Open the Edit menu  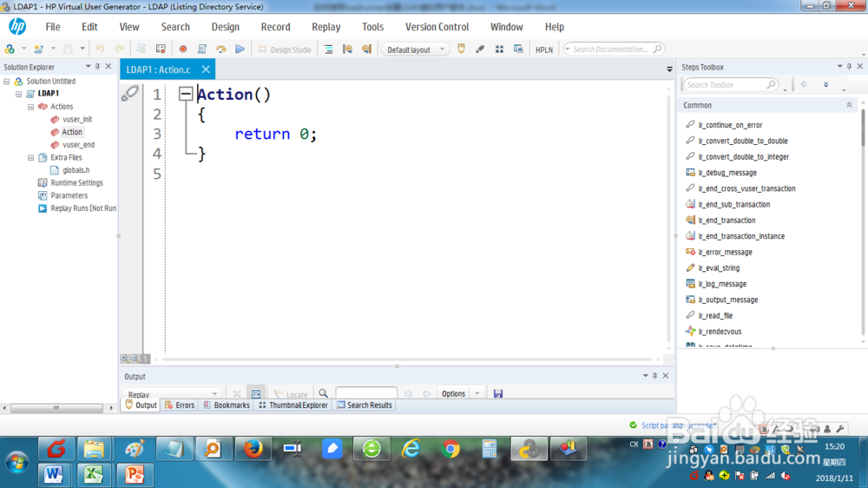pyautogui.click(x=89, y=27)
